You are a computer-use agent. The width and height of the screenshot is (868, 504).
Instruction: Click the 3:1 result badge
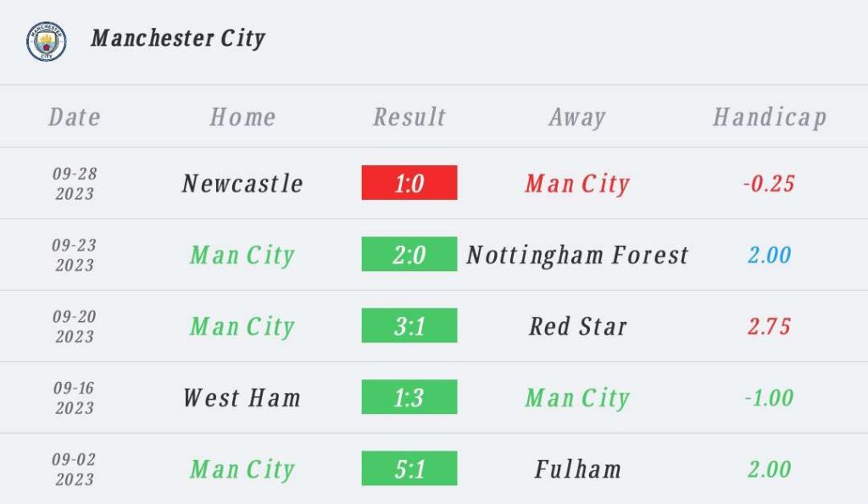click(409, 325)
